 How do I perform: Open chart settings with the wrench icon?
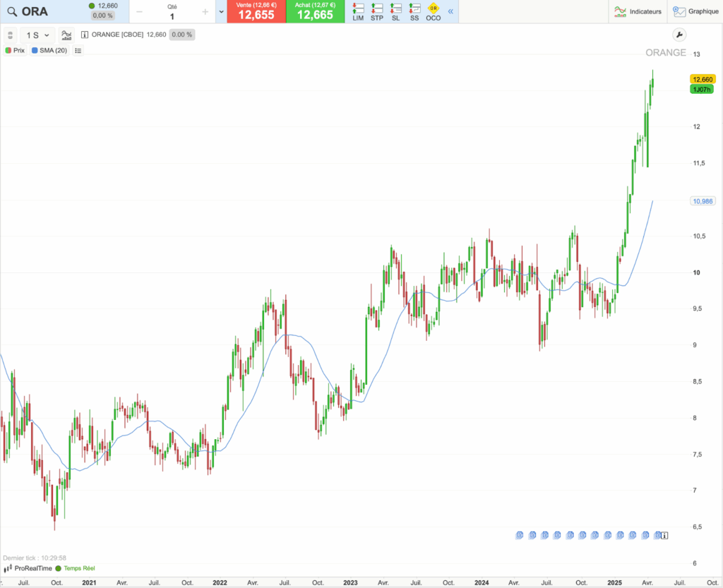pos(679,35)
